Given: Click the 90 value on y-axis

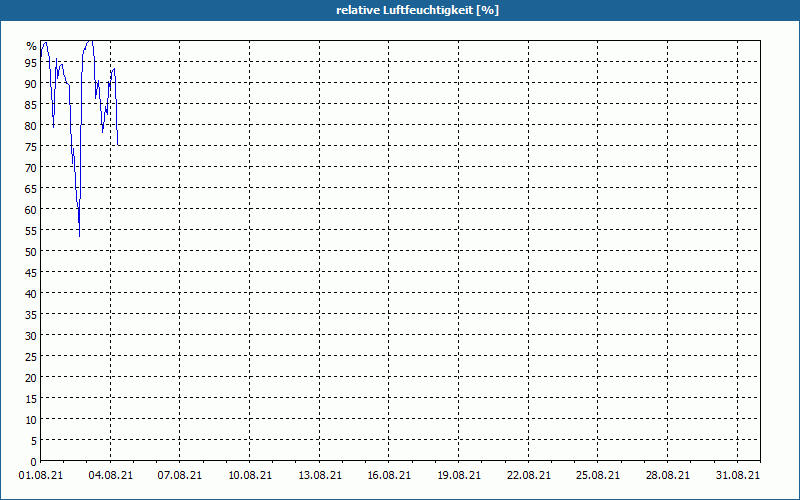Looking at the screenshot, I should point(31,83).
